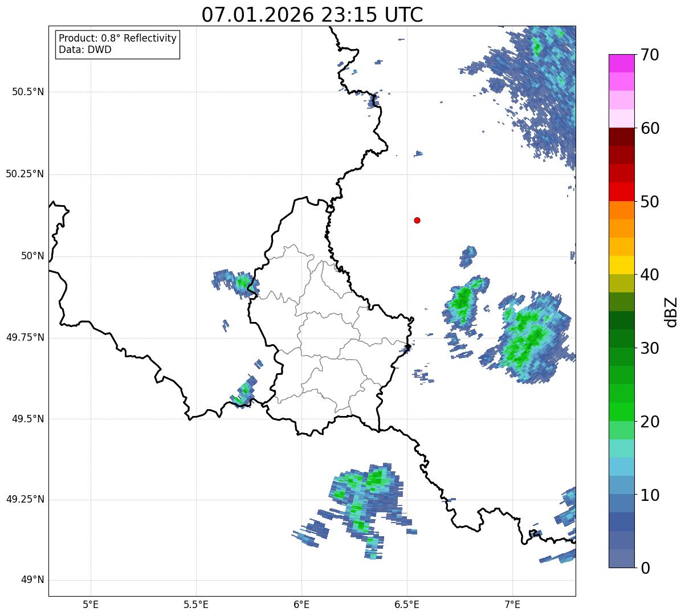The height and width of the screenshot is (616, 685).
Task: Click the 50.25°N latitude label
Action: tap(25, 174)
